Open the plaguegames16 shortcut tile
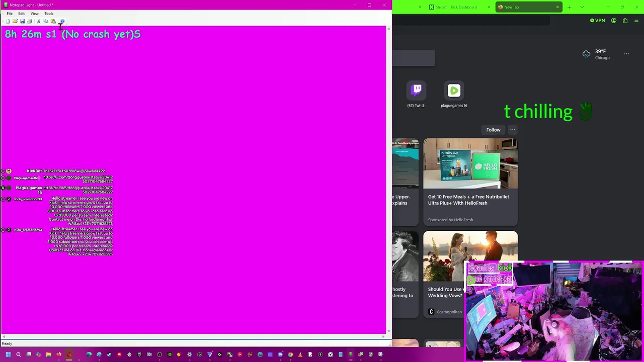The width and height of the screenshot is (644, 362). tap(454, 95)
